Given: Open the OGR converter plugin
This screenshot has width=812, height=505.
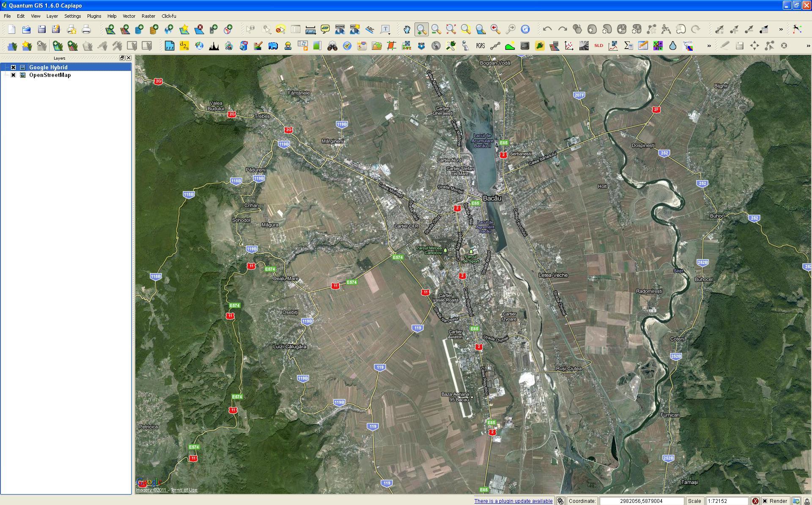Looking at the screenshot, I should pyautogui.click(x=228, y=46).
